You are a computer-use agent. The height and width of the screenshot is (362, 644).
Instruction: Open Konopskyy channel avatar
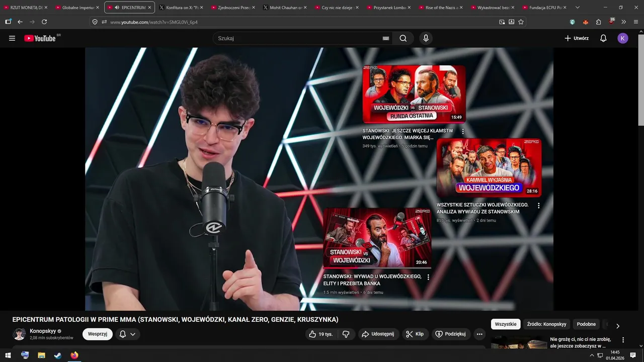click(x=19, y=334)
